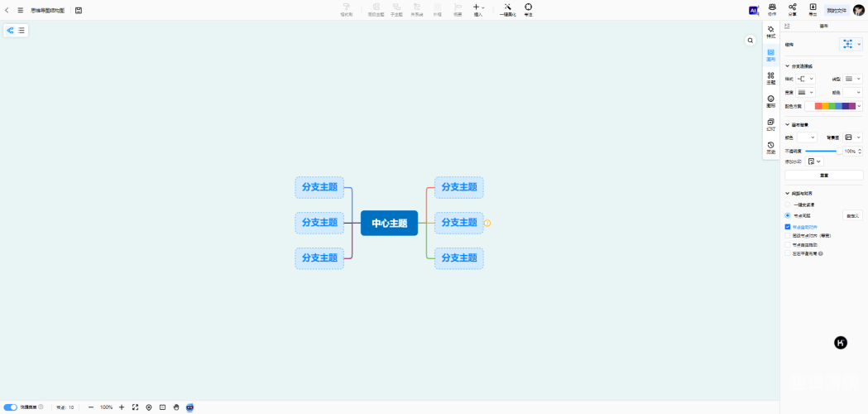Screen dimensions: 868x414
Task: Open branch line style dropdown
Action: coord(805,79)
